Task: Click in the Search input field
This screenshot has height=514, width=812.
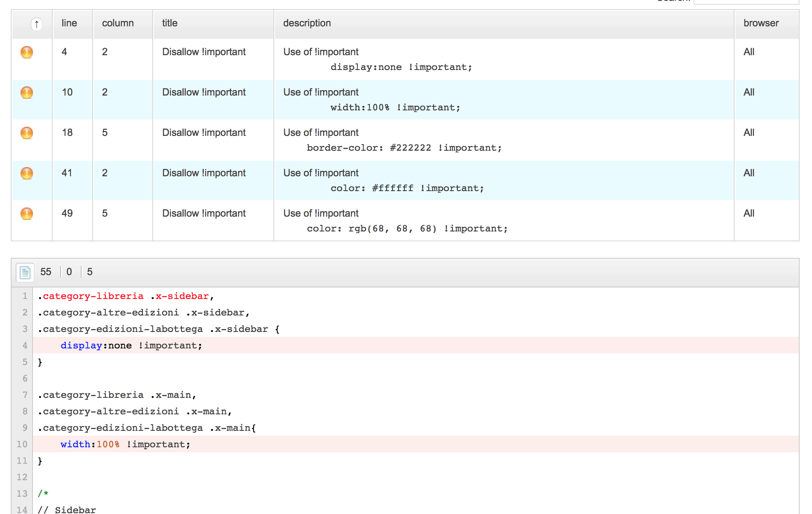Action: click(745, 2)
